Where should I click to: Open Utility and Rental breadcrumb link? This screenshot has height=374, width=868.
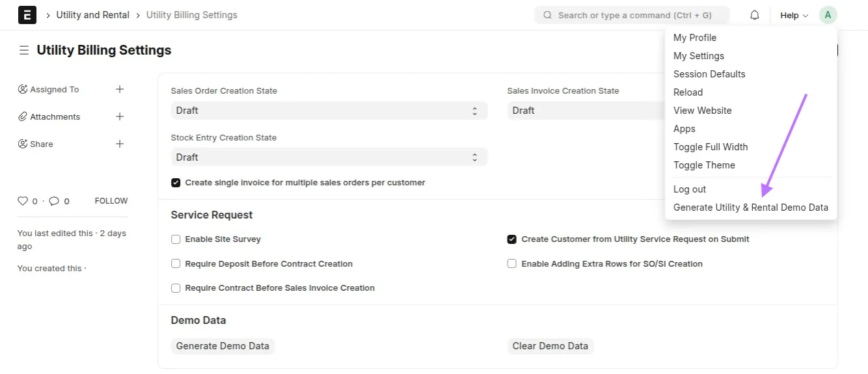tap(93, 15)
